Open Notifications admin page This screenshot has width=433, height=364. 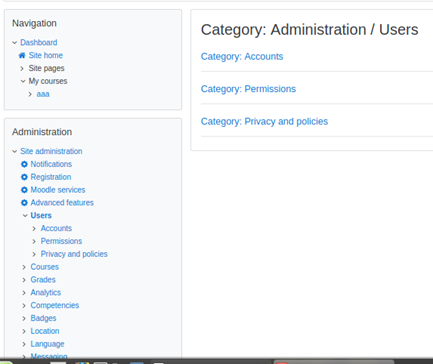tap(51, 164)
